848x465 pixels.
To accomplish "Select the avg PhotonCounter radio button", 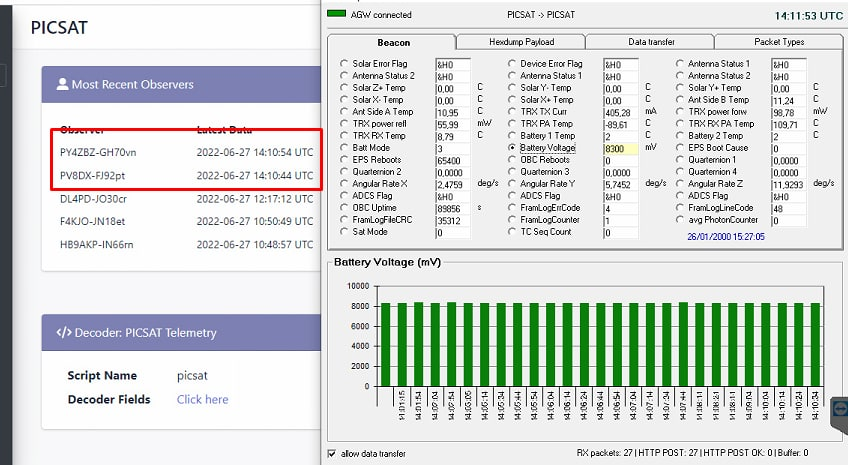I will point(679,220).
